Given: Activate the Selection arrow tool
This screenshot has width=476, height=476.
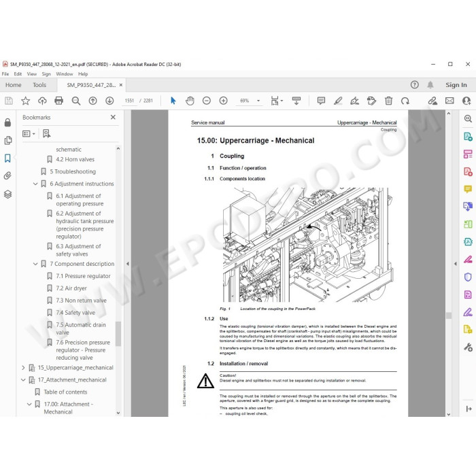Looking at the screenshot, I should coord(173,101).
